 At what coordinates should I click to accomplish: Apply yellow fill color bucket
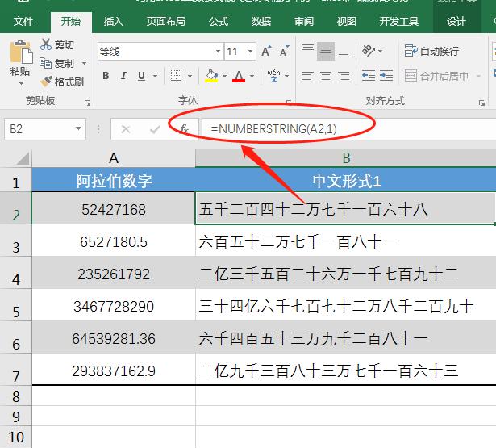point(211,76)
